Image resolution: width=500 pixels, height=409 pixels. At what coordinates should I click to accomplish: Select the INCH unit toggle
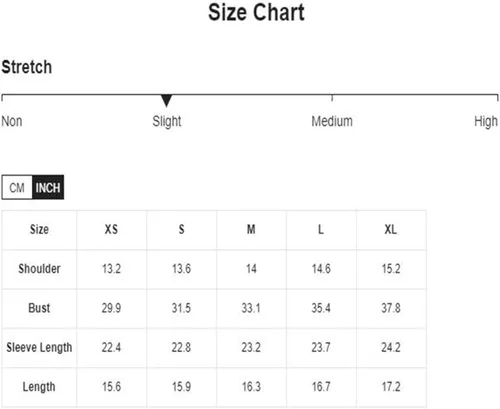tap(48, 187)
